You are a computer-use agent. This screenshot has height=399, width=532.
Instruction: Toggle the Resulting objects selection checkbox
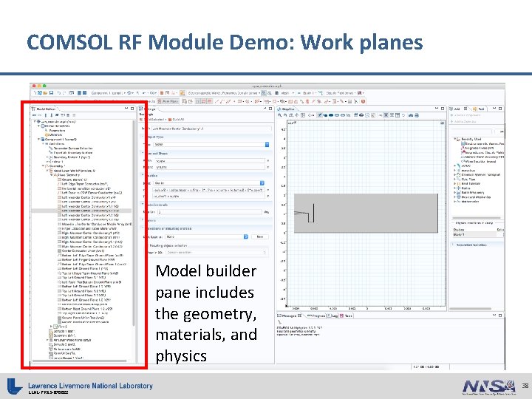(147, 245)
